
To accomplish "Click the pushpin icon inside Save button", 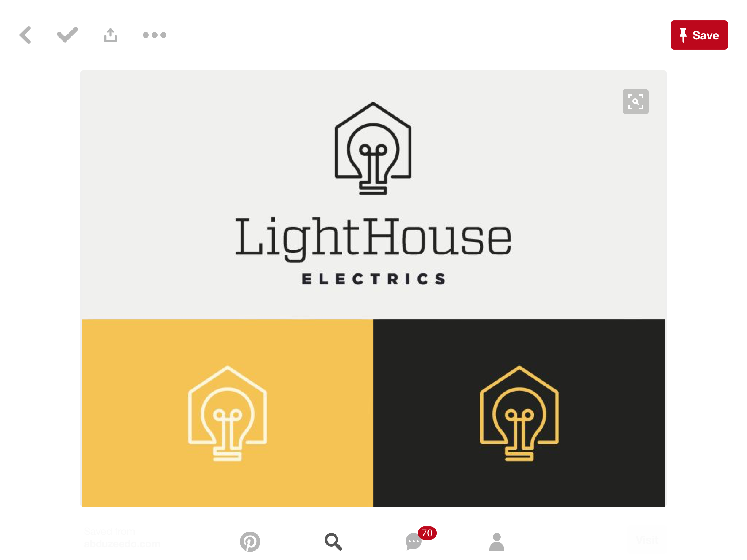I will pyautogui.click(x=683, y=35).
